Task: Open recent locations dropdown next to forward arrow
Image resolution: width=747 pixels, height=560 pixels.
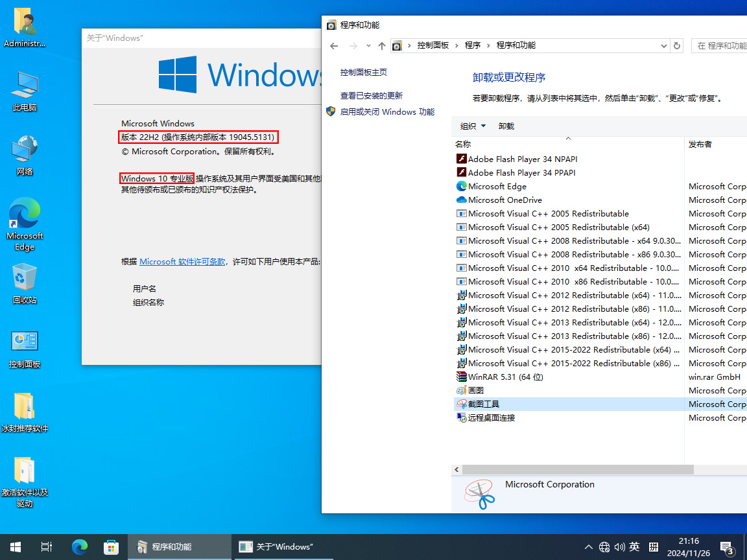Action: pos(368,46)
